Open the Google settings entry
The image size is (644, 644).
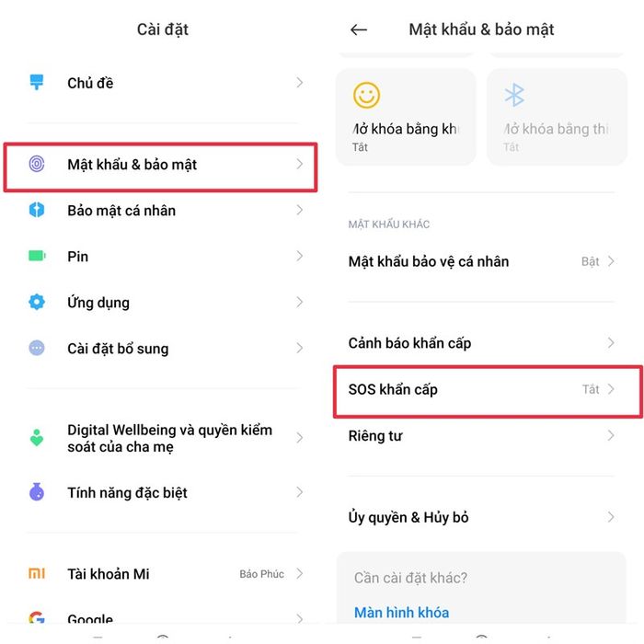[165, 618]
